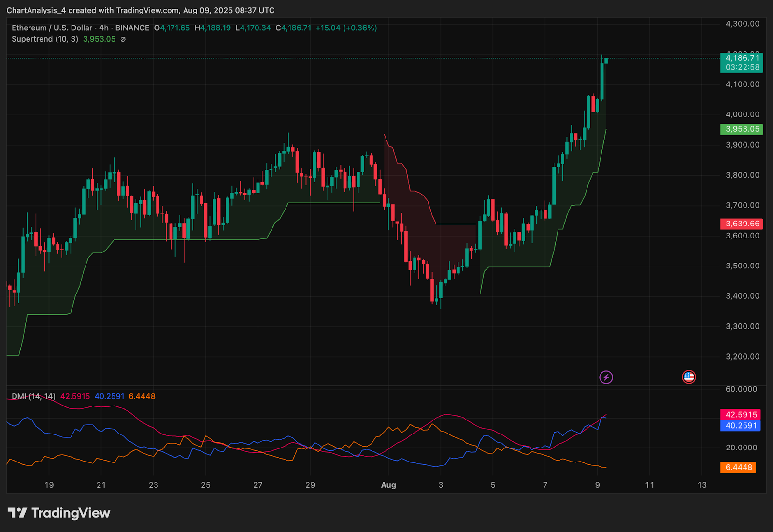Click date 9 on the time axis

tap(597, 485)
